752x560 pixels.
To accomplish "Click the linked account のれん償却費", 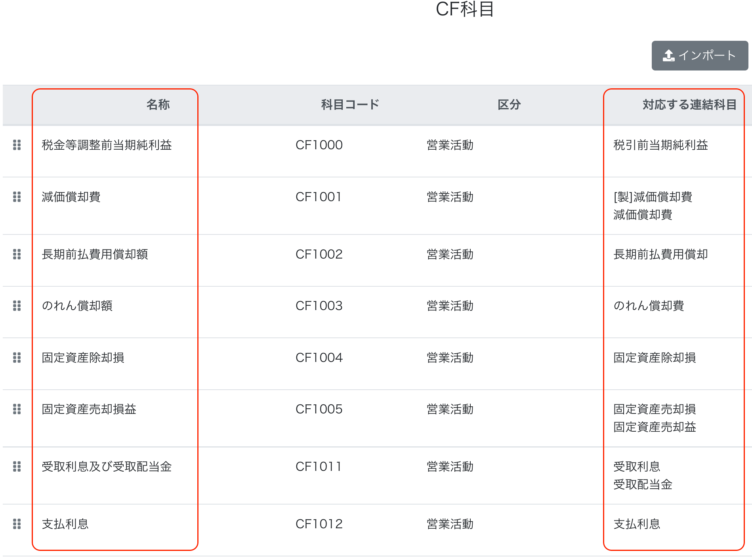I will (649, 306).
